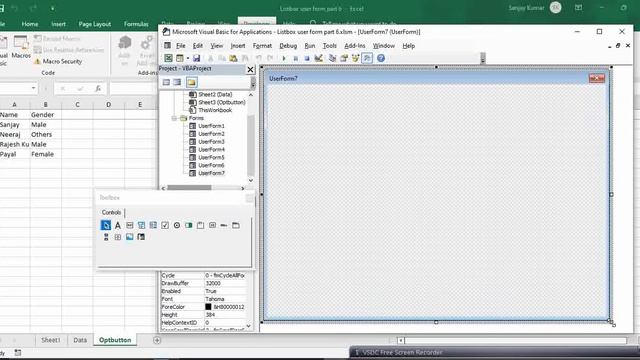The width and height of the screenshot is (640, 360).
Task: Select UserForm1 in the project tree
Action: (x=211, y=126)
